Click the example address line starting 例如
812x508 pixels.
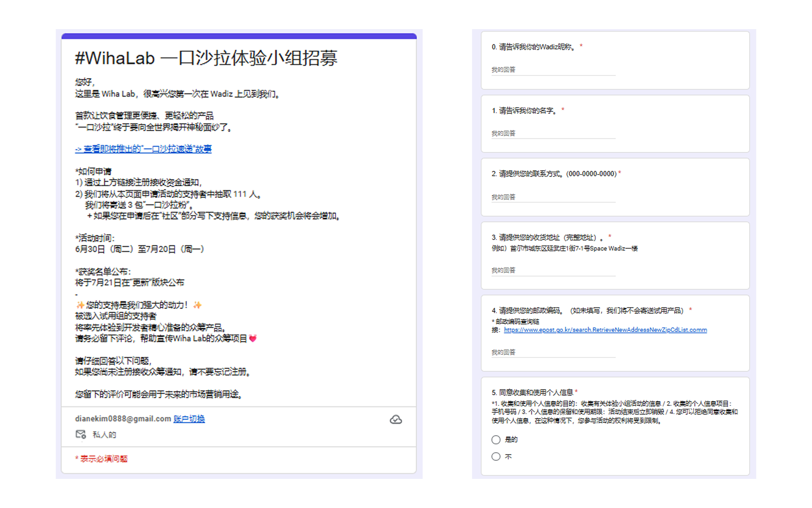click(x=564, y=249)
